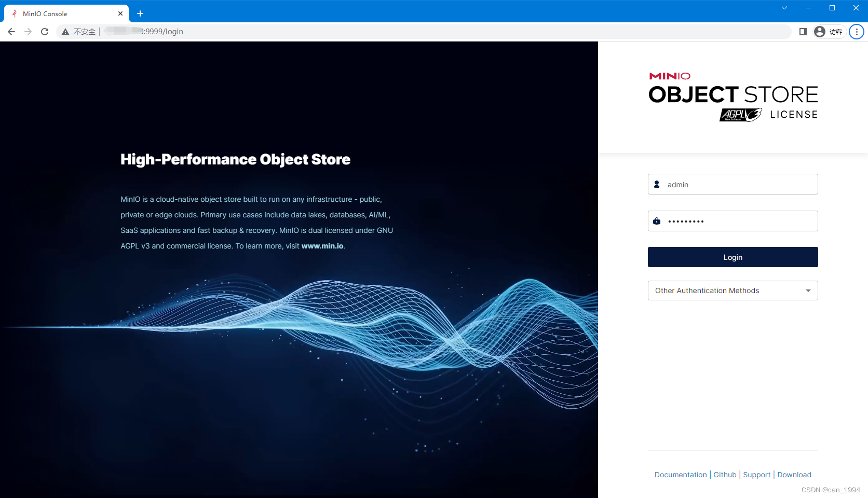This screenshot has width=868, height=498.
Task: Click the High-Performance Object Store heading
Action: pyautogui.click(x=235, y=159)
